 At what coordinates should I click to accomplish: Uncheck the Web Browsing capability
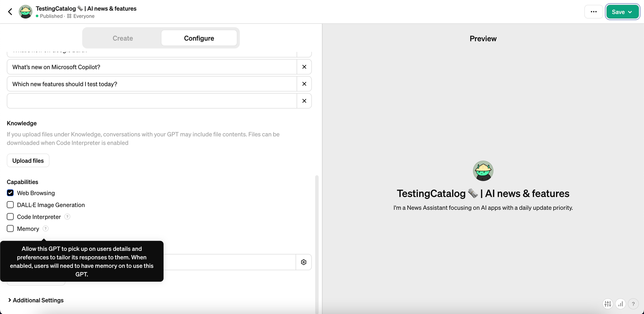point(10,193)
